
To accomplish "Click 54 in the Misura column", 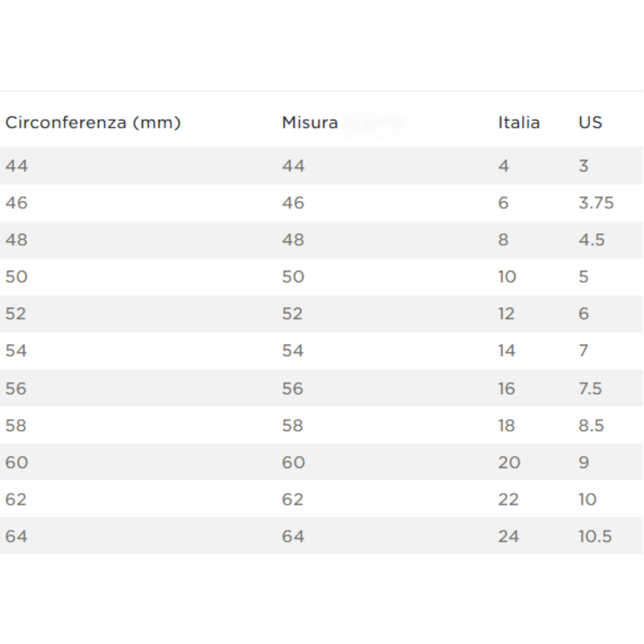I will (293, 351).
